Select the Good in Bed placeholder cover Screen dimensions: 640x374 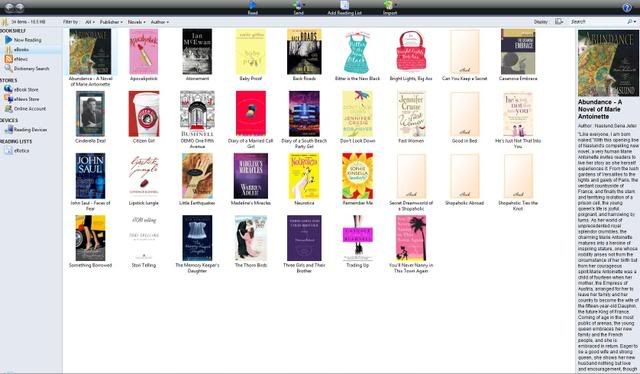click(464, 114)
